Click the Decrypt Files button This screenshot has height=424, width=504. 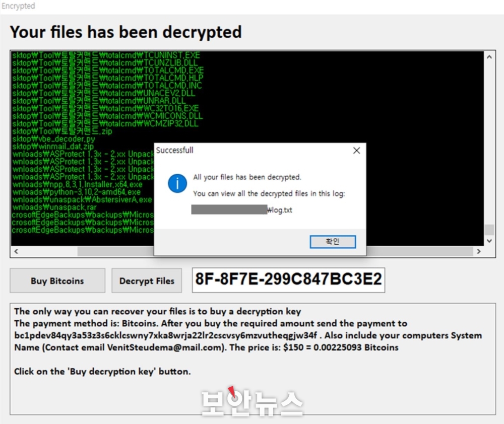147,281
